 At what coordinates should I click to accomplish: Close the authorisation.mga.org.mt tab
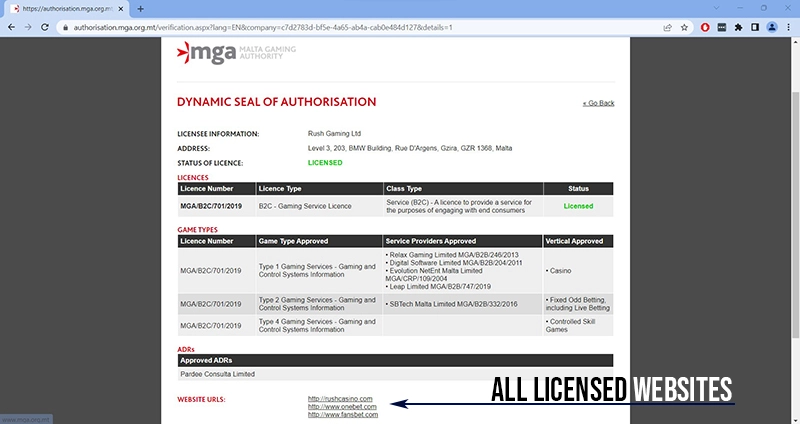coord(121,9)
